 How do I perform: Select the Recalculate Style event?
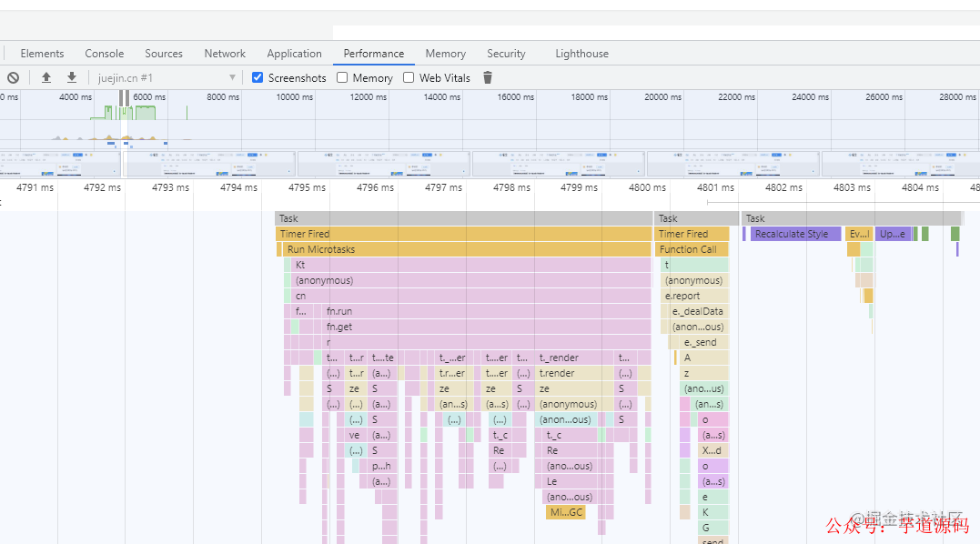click(795, 234)
